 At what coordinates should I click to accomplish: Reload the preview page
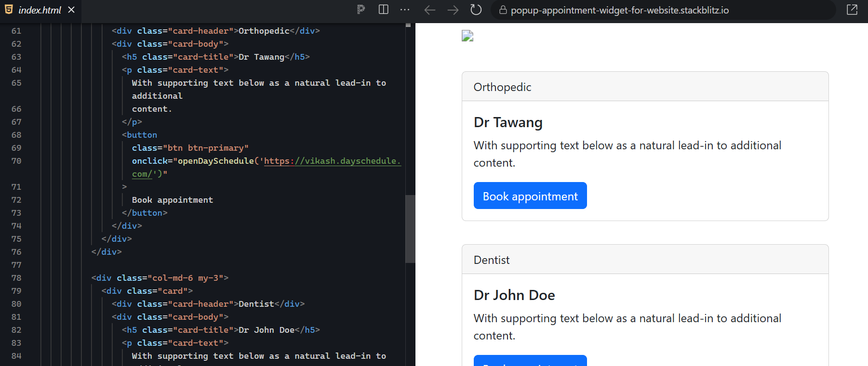click(476, 10)
